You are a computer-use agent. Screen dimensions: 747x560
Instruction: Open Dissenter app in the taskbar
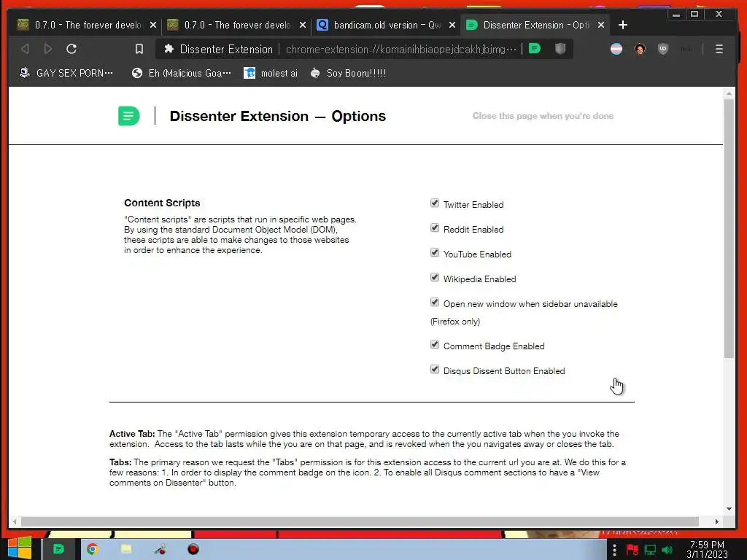click(x=58, y=549)
